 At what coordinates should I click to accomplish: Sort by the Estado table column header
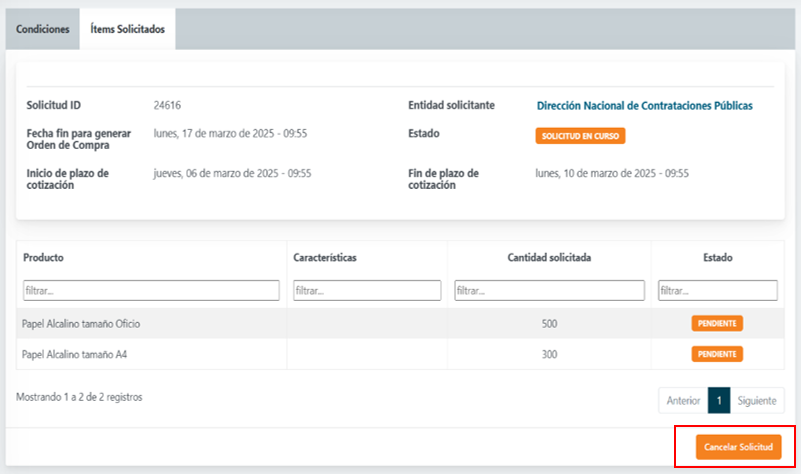(717, 257)
